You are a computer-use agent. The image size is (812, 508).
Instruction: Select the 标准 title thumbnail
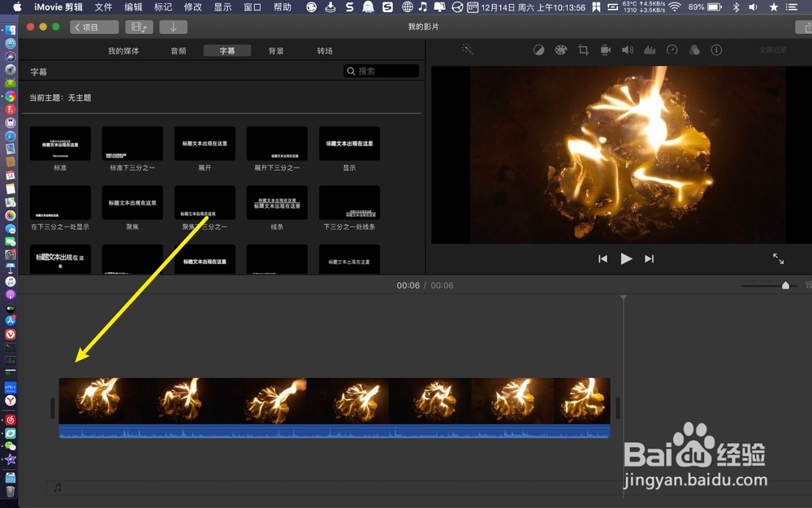point(60,144)
